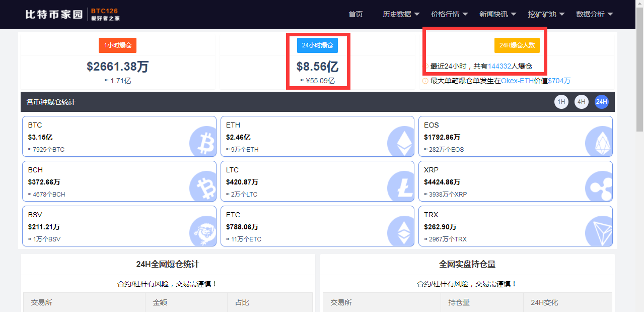Image resolution: width=644 pixels, height=312 pixels.
Task: Switch statistics to 1H interval
Action: 561,102
